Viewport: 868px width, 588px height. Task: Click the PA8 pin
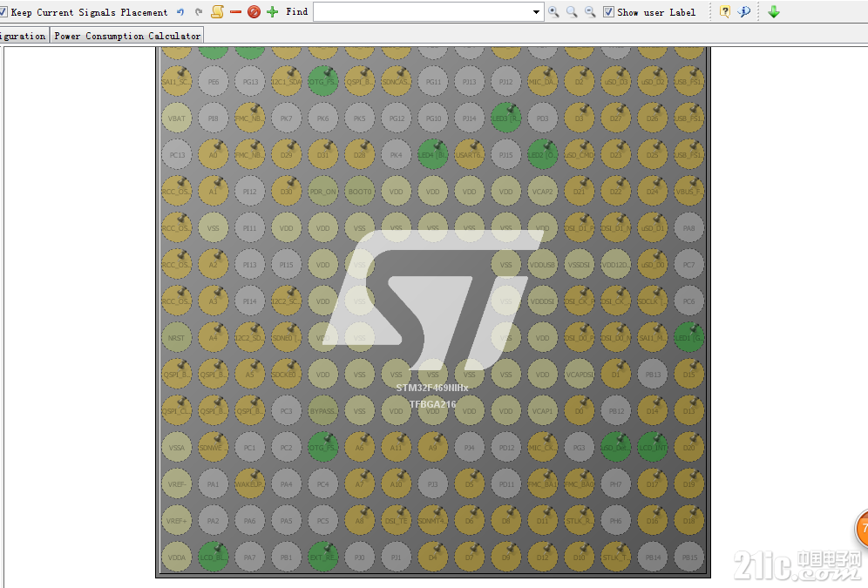pos(689,228)
